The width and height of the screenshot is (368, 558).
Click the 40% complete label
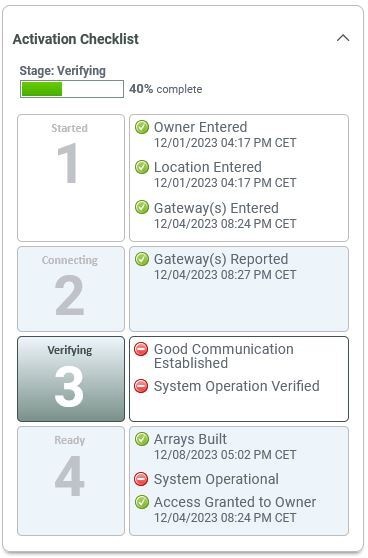point(165,89)
